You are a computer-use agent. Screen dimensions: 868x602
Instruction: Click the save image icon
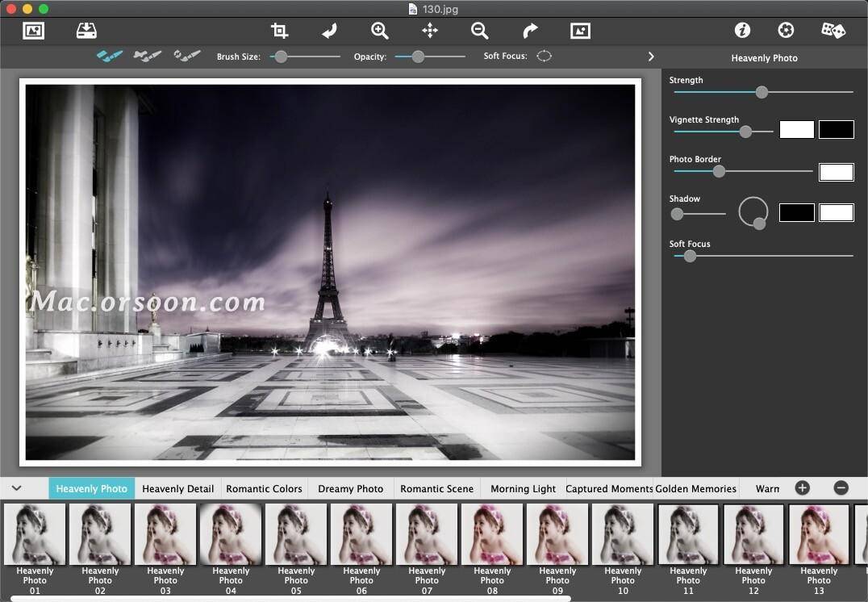coord(86,31)
